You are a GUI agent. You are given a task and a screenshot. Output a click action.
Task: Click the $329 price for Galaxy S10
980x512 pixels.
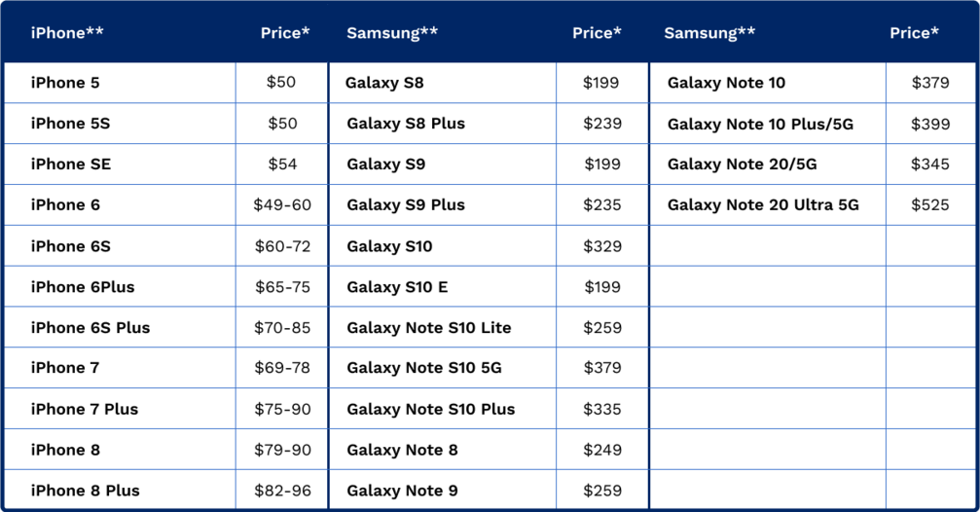(602, 246)
